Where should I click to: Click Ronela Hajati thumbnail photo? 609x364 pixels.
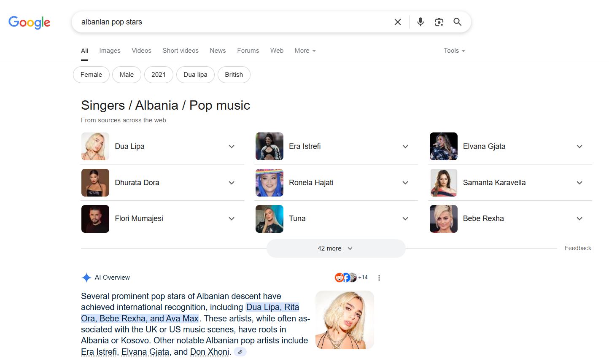(269, 183)
